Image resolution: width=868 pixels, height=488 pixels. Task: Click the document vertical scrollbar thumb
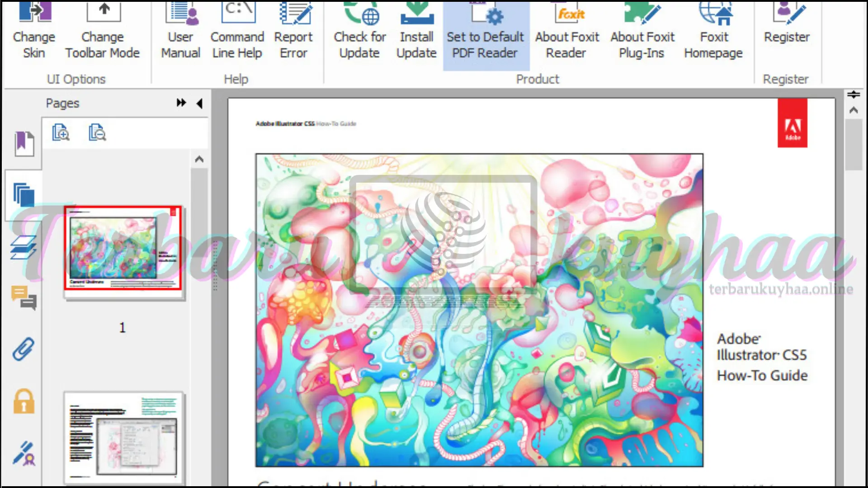(x=854, y=145)
